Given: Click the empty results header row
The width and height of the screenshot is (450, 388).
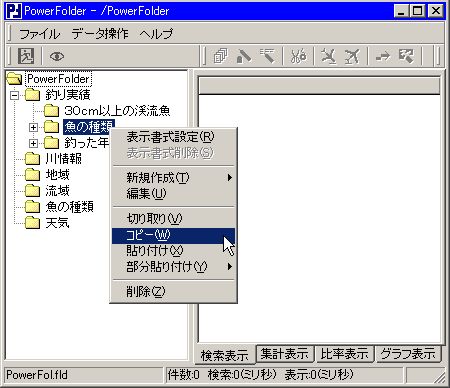Looking at the screenshot, I should point(319,86).
